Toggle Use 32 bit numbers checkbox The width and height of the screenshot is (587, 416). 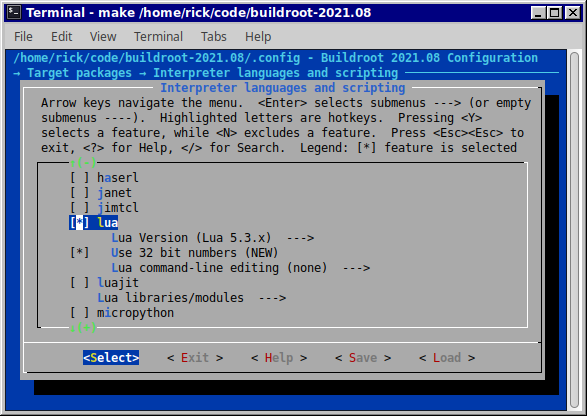(80, 253)
